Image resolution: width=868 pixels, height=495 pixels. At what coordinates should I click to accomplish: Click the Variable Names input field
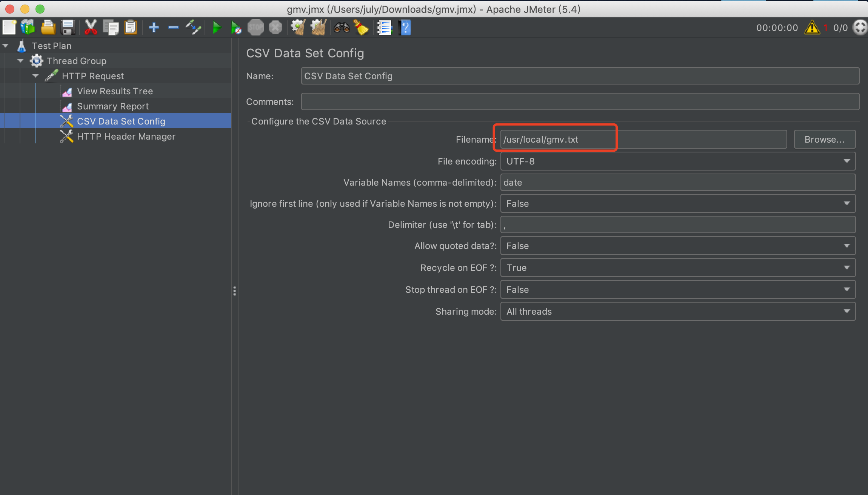pos(677,182)
